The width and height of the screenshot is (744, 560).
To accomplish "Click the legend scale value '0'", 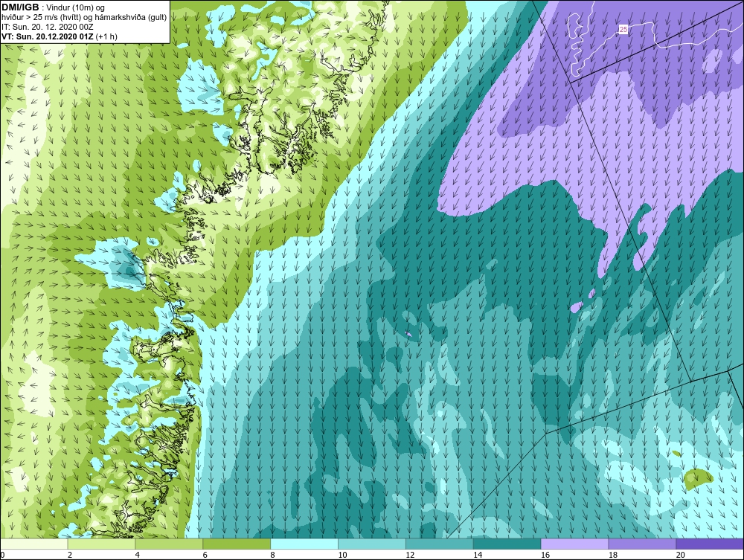I will point(2,555).
